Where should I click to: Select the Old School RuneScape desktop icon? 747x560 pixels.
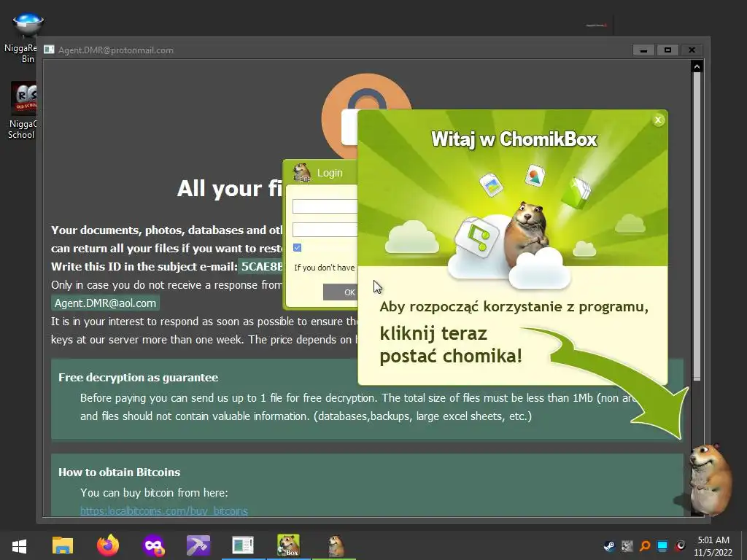23,111
